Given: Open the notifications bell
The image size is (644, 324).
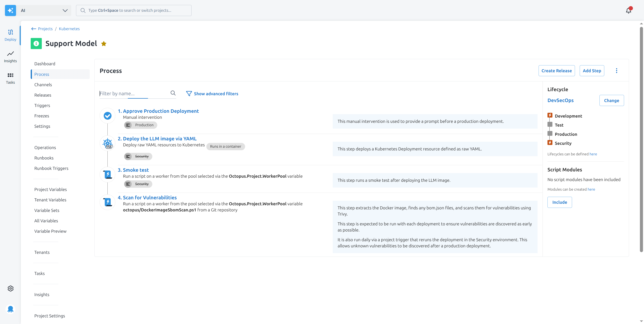Looking at the screenshot, I should (628, 10).
